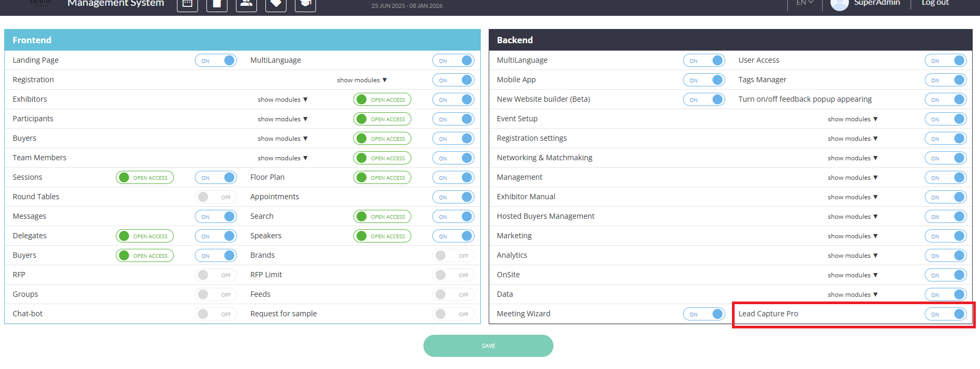Viewport: 980px width, 369px height.
Task: Click the Management System title
Action: (x=116, y=3)
